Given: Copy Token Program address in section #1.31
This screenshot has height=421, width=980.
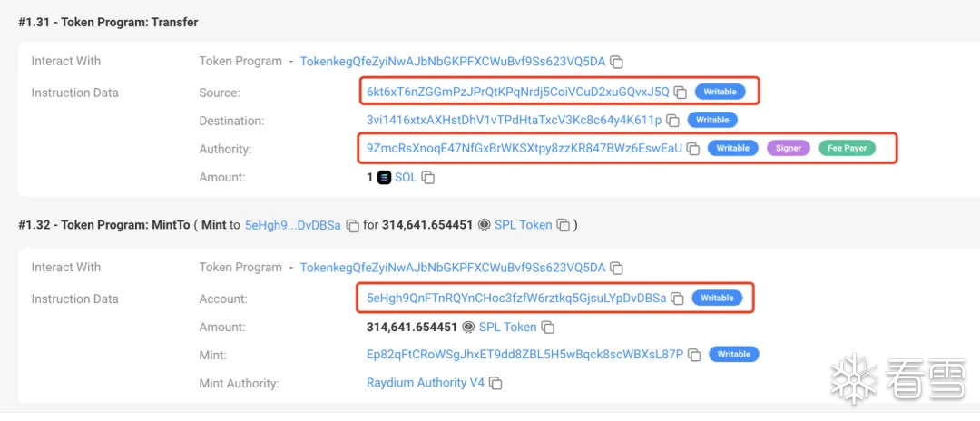Looking at the screenshot, I should point(616,61).
